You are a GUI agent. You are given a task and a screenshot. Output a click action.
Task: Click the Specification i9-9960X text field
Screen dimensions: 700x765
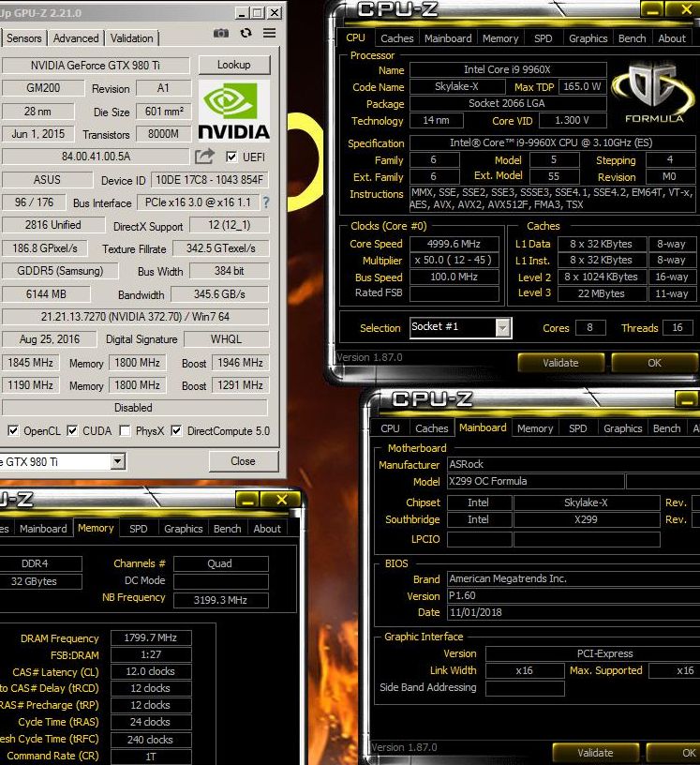tap(552, 142)
